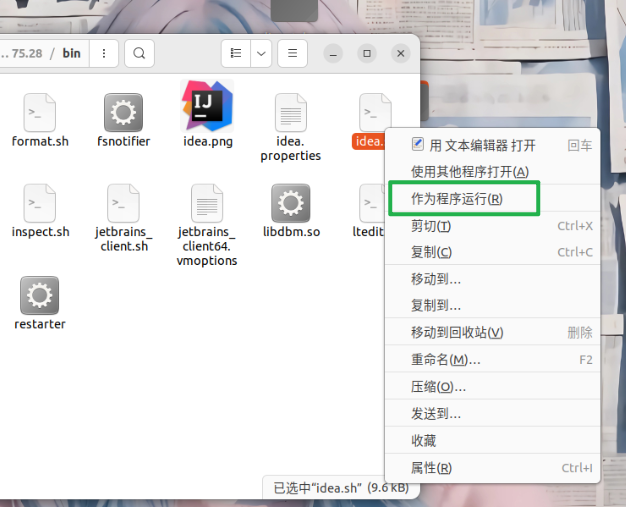626x507 pixels.
Task: Click '属性' properties menu entry
Action: (x=431, y=468)
